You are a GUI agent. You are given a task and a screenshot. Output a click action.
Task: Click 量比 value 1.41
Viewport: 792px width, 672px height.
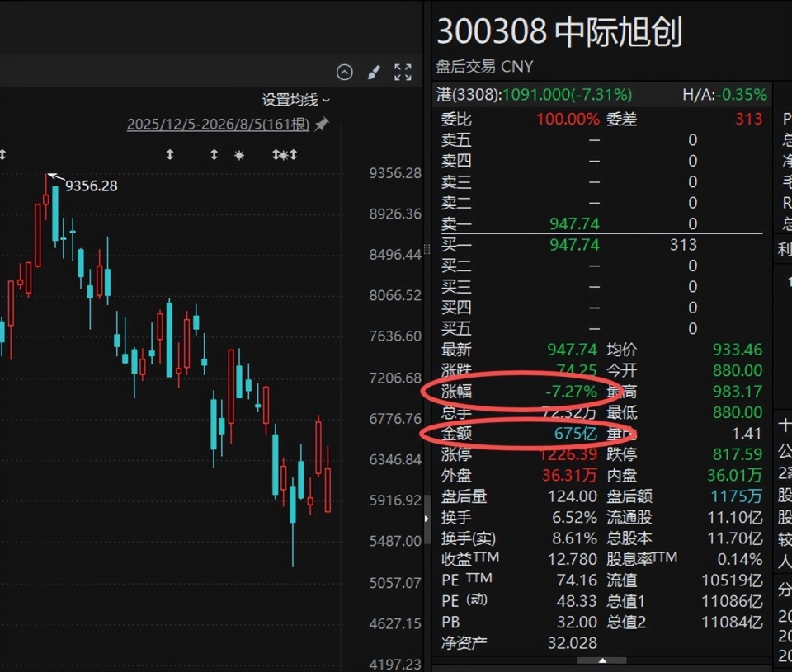click(747, 433)
